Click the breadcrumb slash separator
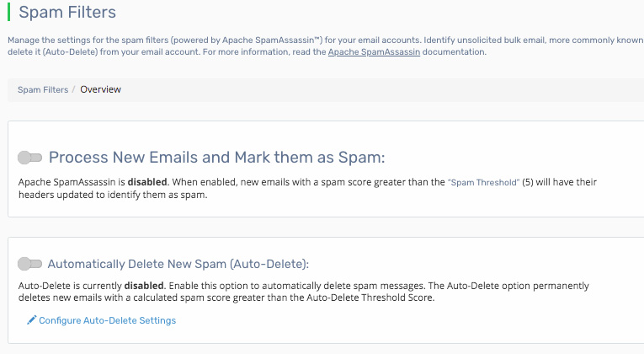 tap(74, 89)
